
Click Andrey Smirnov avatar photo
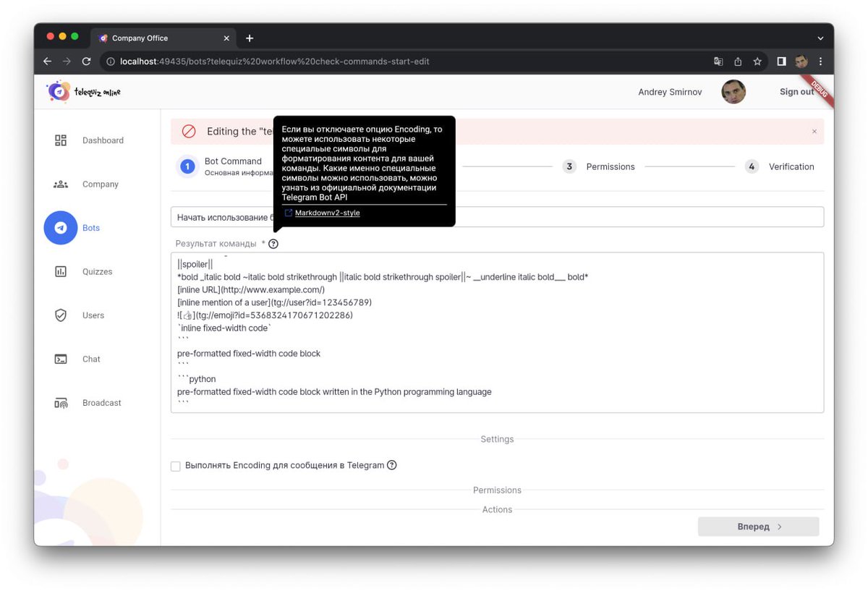733,92
